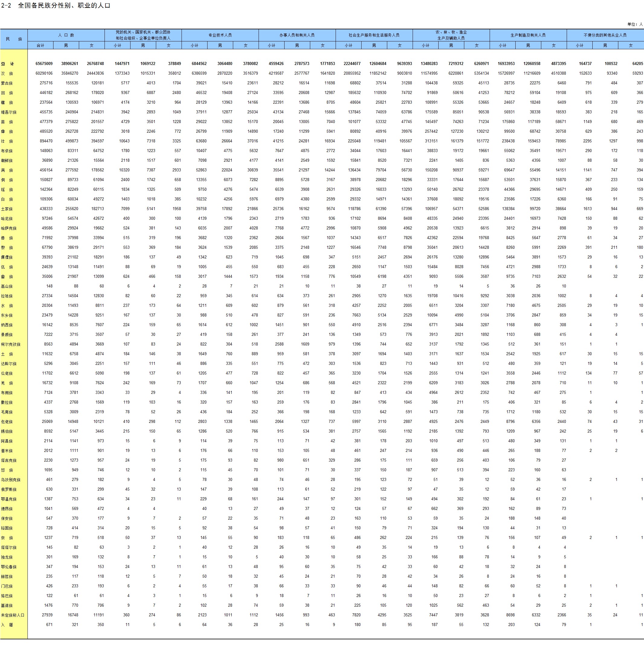The image size is (644, 649).
Task: Select the '合计' subheader under 人口数
Action: tap(40, 45)
